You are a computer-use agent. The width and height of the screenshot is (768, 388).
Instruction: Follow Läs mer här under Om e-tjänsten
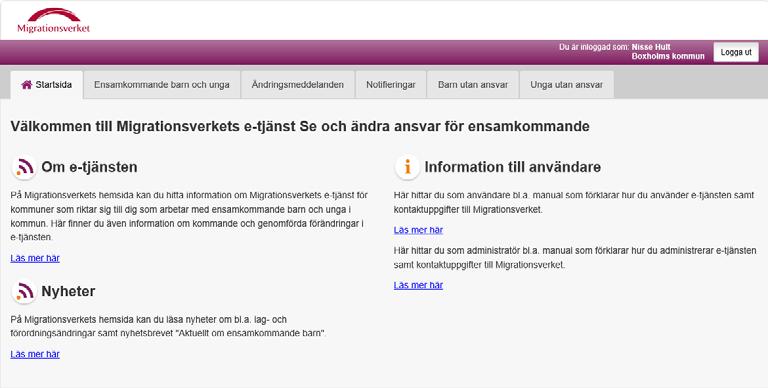[x=35, y=258]
